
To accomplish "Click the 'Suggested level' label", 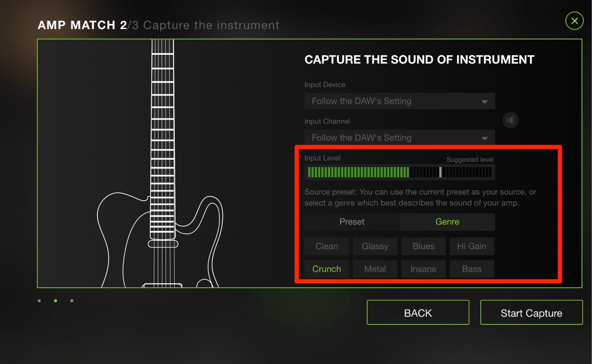I will tap(470, 160).
